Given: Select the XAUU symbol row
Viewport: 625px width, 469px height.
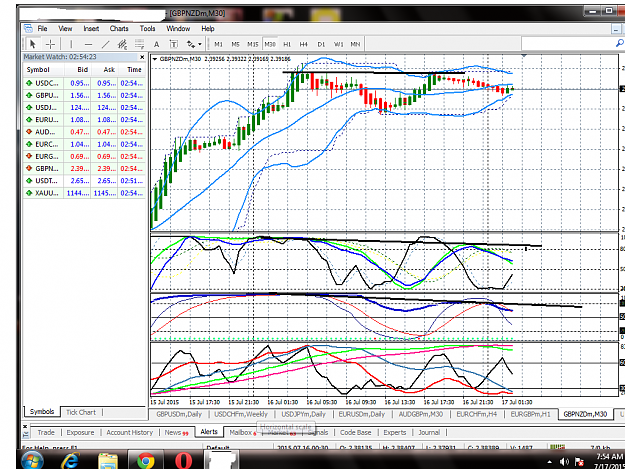Looking at the screenshot, I should pos(85,193).
